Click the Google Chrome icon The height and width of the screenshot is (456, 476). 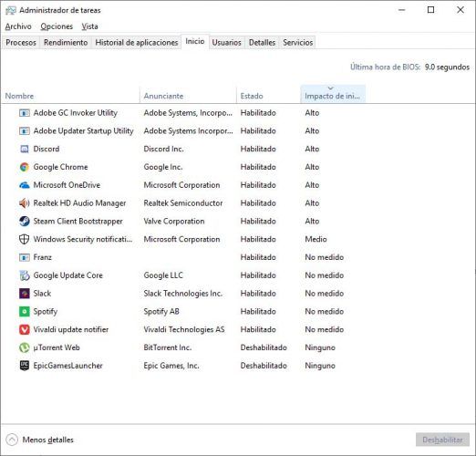coord(25,167)
